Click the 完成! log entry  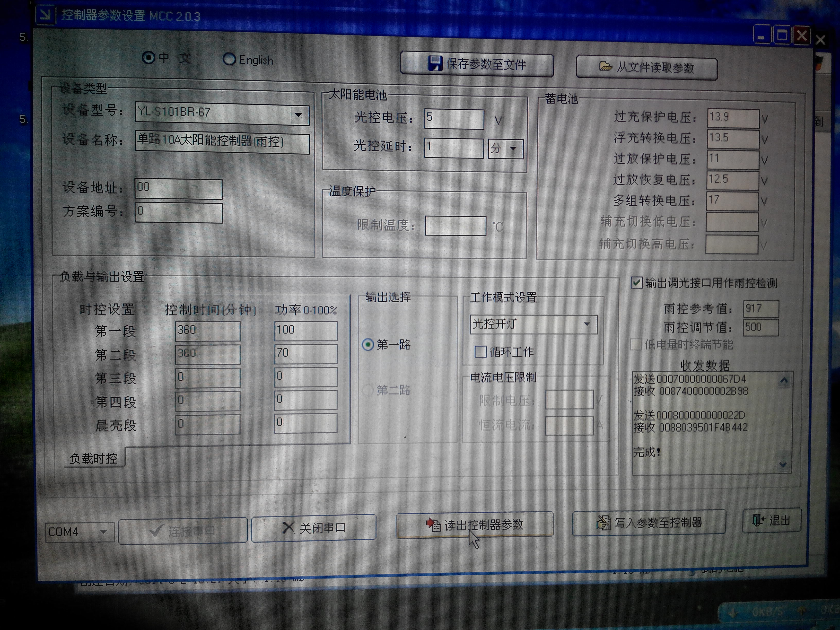[x=647, y=452]
